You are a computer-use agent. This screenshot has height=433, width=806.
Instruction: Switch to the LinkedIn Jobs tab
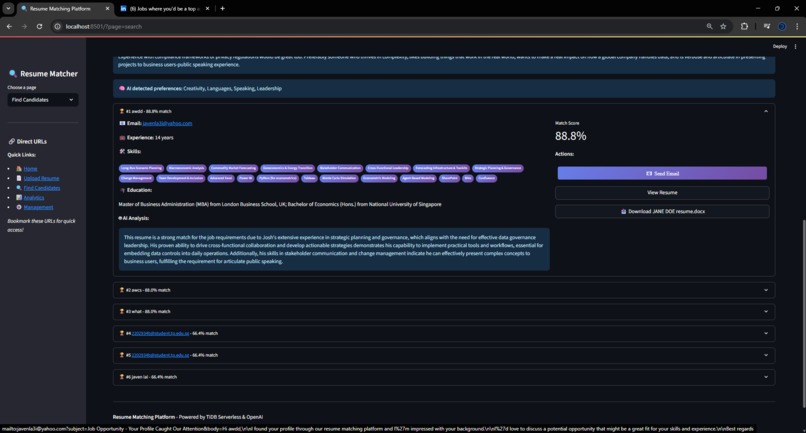164,8
